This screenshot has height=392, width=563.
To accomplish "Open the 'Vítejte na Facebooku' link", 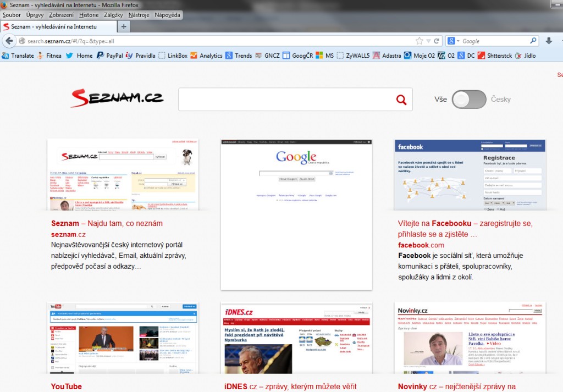I will point(465,229).
